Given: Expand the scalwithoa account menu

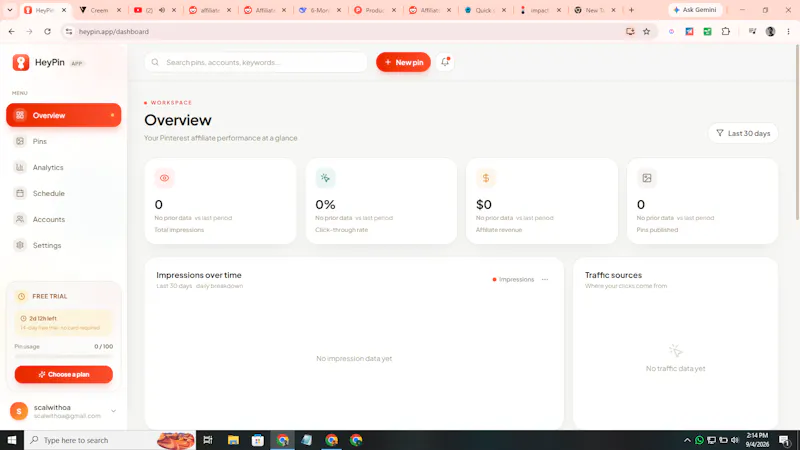Looking at the screenshot, I should [113, 411].
